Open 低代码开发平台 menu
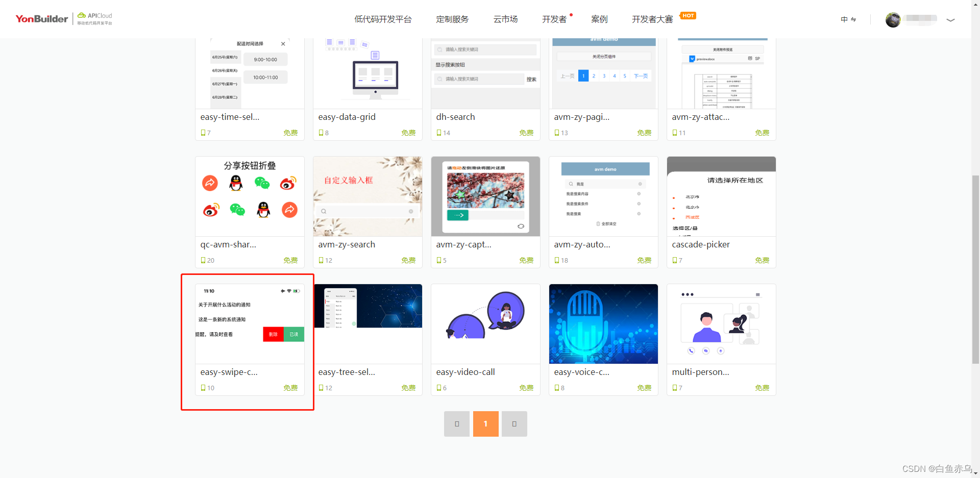This screenshot has height=478, width=980. 383,19
